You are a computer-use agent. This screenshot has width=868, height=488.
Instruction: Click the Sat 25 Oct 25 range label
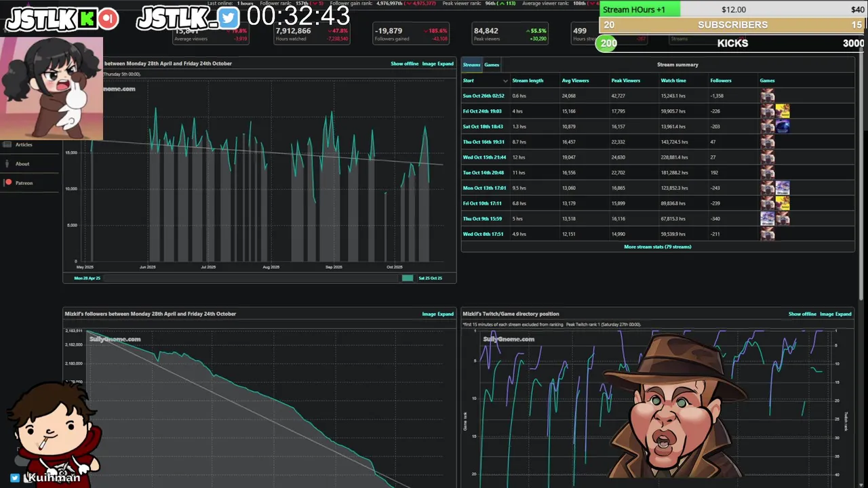tap(430, 278)
